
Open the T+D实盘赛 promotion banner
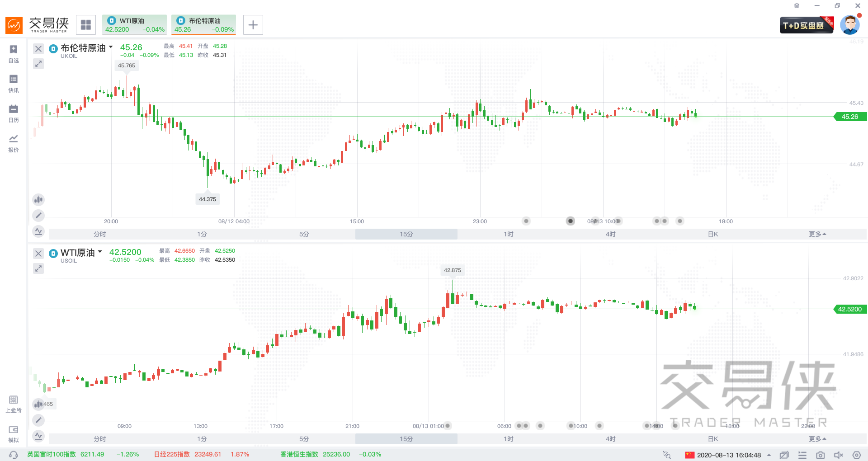point(807,25)
